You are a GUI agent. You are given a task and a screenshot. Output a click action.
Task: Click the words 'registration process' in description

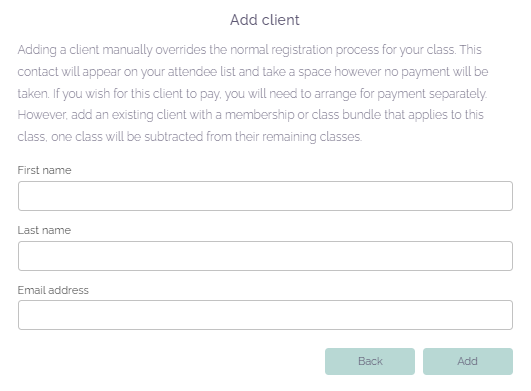pos(325,50)
